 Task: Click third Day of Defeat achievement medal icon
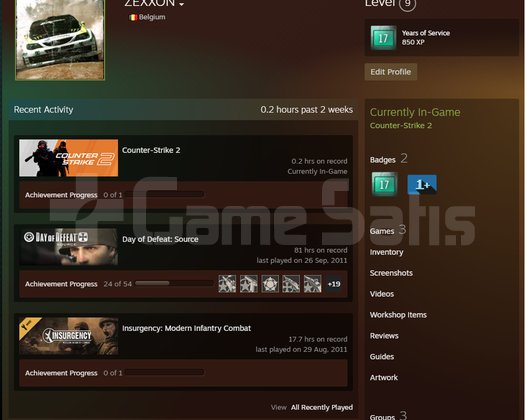270,284
